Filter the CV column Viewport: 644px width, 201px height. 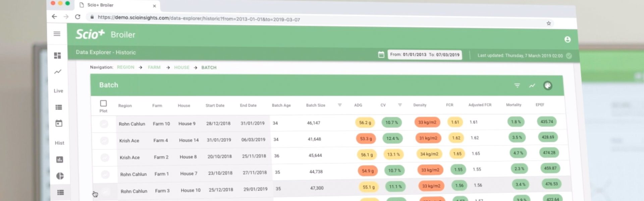tap(400, 105)
